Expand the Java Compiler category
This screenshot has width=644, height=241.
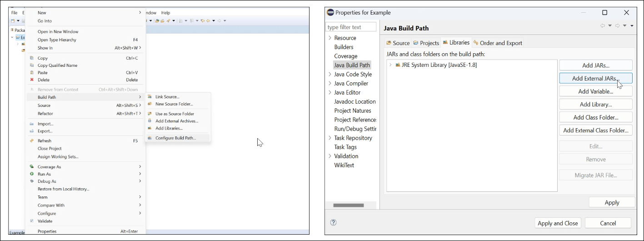pyautogui.click(x=330, y=83)
